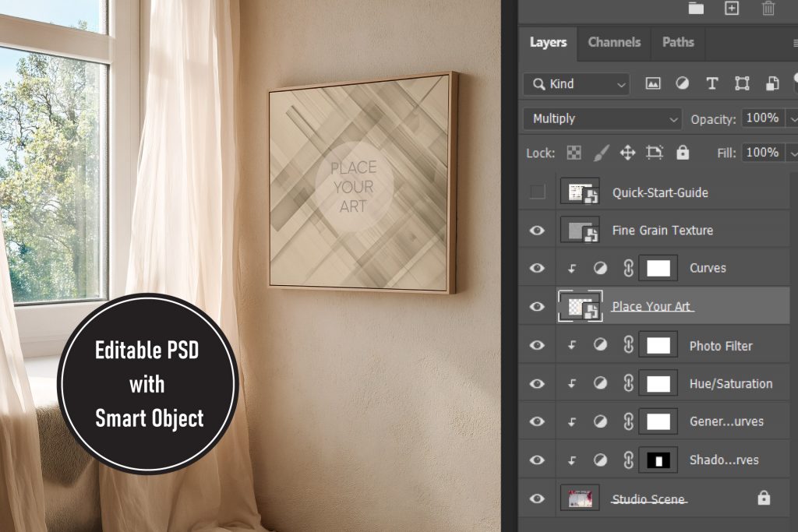Click the white mask thumbnail of Curves
Screen dimensions: 798x532
coord(658,268)
